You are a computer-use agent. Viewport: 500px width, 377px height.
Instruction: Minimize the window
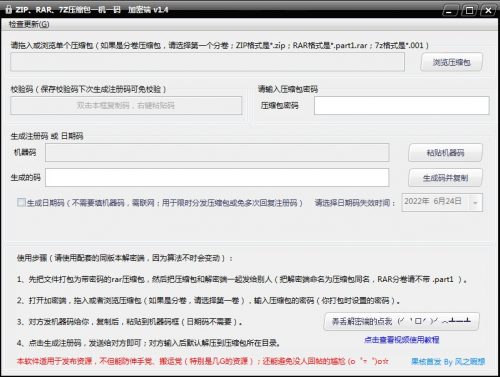tap(449, 11)
